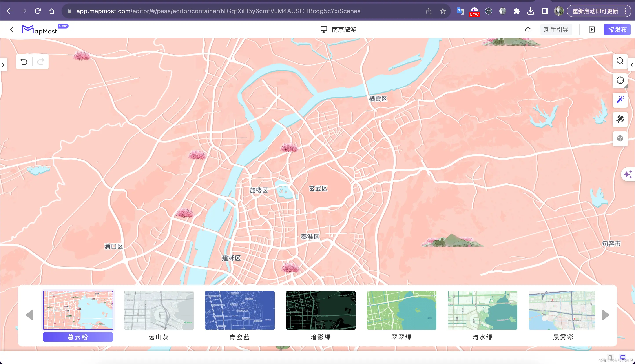The image size is (635, 364).
Task: Click the preview play icon
Action: pos(592,30)
